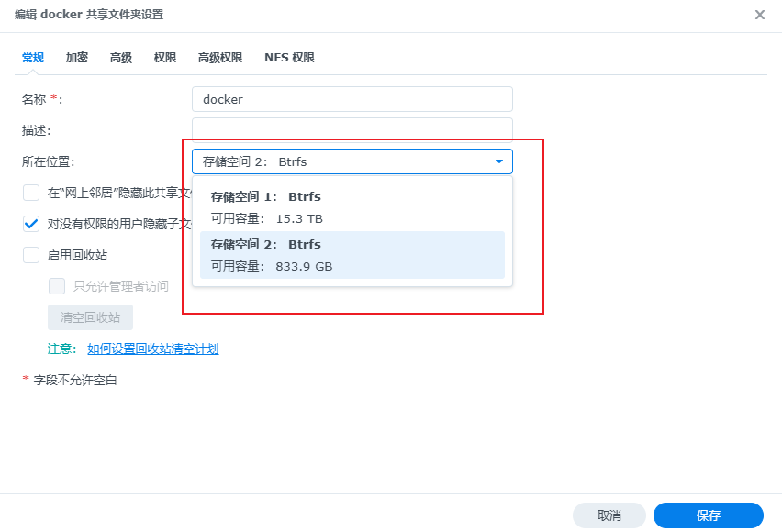
Task: Switch to the NFS 权限 tab
Action: 289,57
